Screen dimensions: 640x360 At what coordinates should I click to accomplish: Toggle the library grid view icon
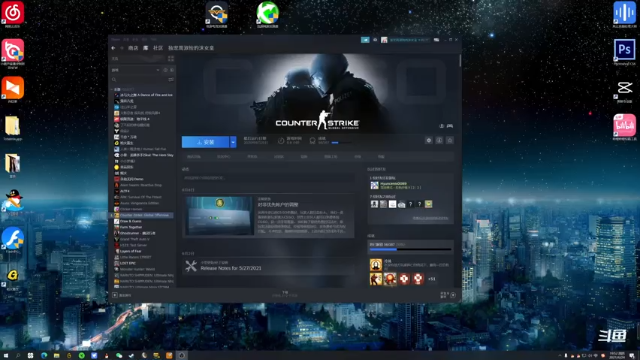point(171,59)
